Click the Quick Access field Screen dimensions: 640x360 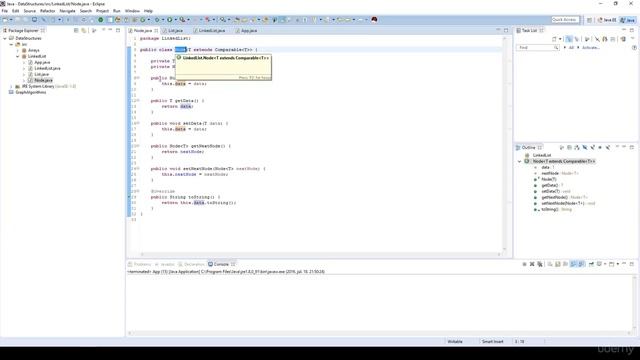coord(565,20)
